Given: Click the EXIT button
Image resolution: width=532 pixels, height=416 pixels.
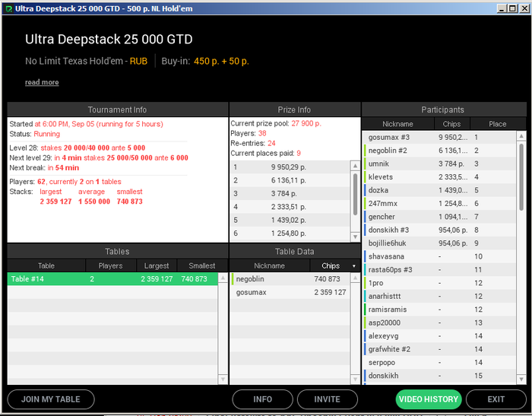Looking at the screenshot, I should tap(496, 399).
